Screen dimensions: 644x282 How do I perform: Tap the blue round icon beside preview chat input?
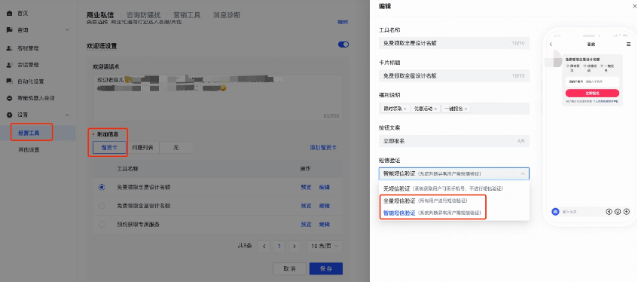tap(555, 212)
